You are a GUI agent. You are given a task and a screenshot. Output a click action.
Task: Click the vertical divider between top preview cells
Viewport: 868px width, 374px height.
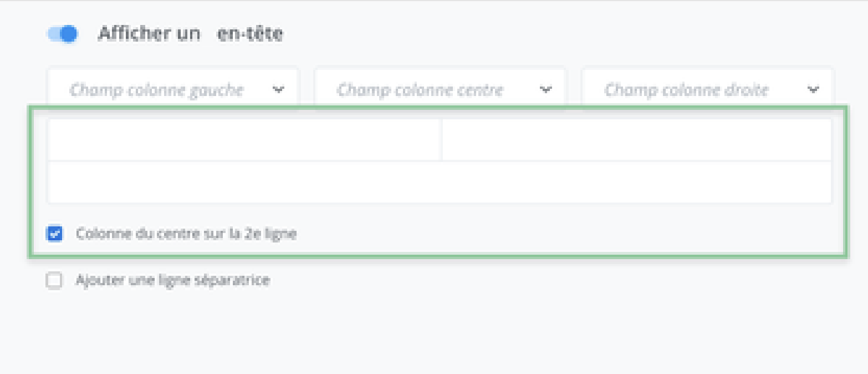point(442,140)
